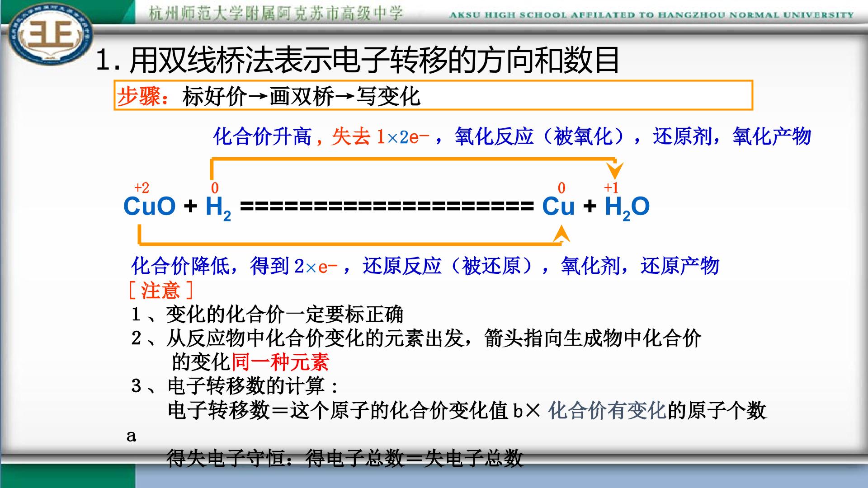Click the AKSU HIGH SCHOOL header text
The image size is (868, 488).
(x=651, y=15)
